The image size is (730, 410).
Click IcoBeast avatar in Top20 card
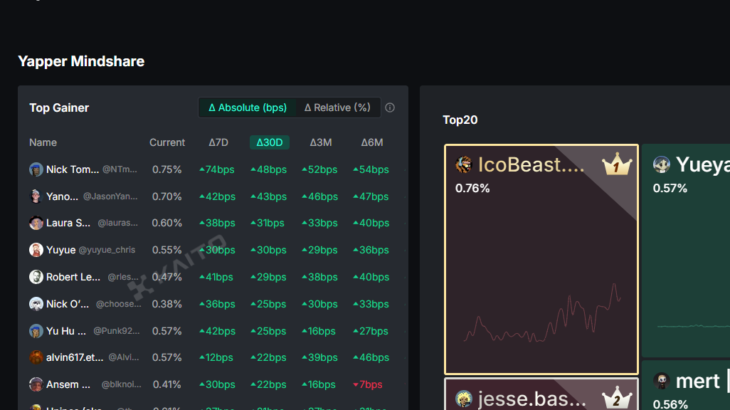(x=464, y=165)
